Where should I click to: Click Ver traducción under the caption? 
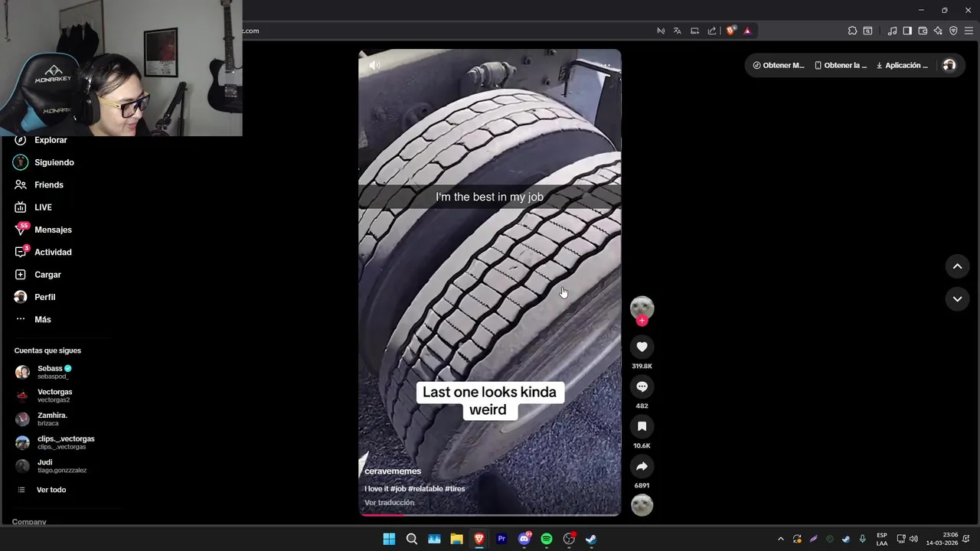pos(389,503)
